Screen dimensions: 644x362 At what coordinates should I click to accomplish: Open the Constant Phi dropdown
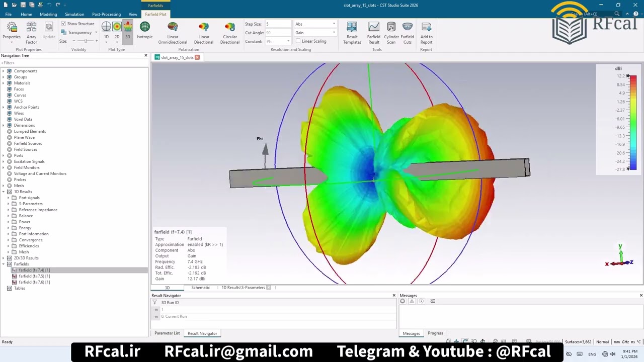click(278, 41)
